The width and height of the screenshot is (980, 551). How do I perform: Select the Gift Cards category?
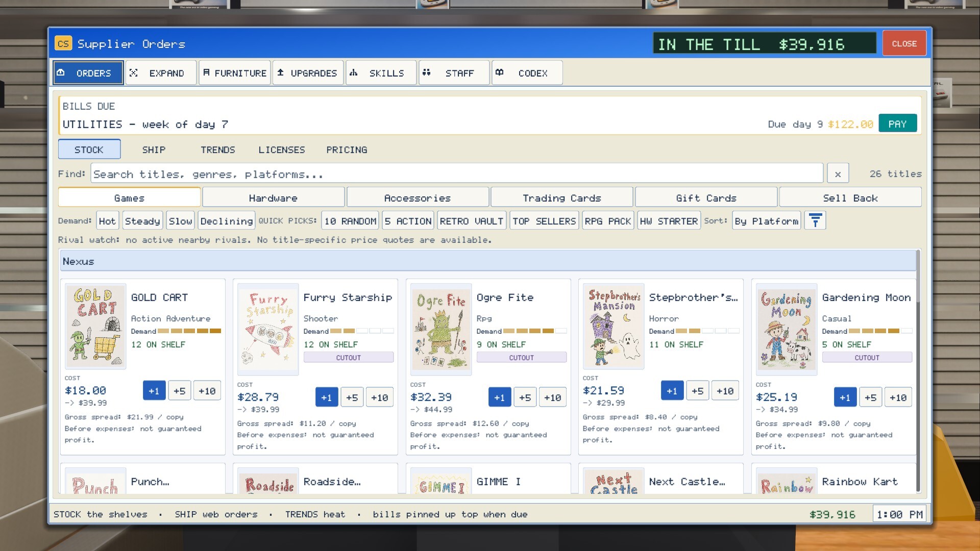tap(706, 198)
